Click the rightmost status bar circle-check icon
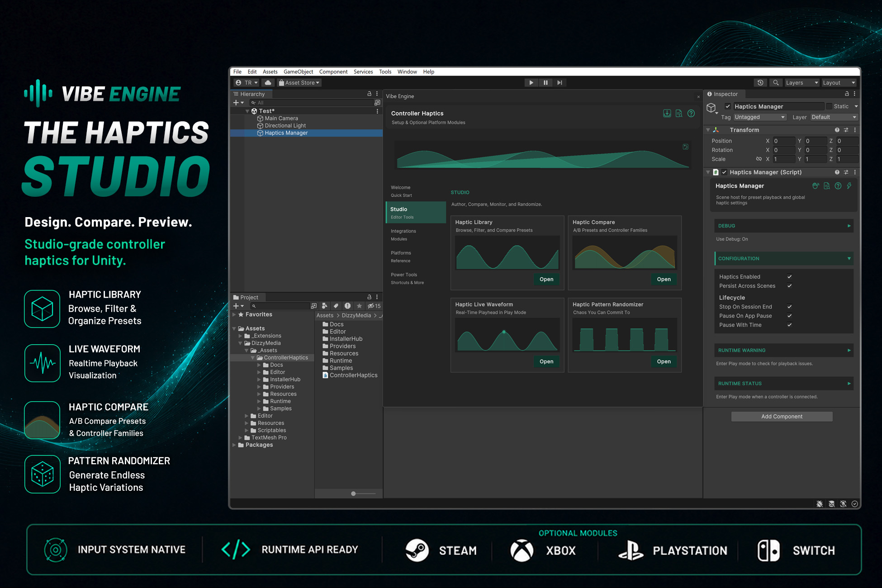 click(854, 504)
